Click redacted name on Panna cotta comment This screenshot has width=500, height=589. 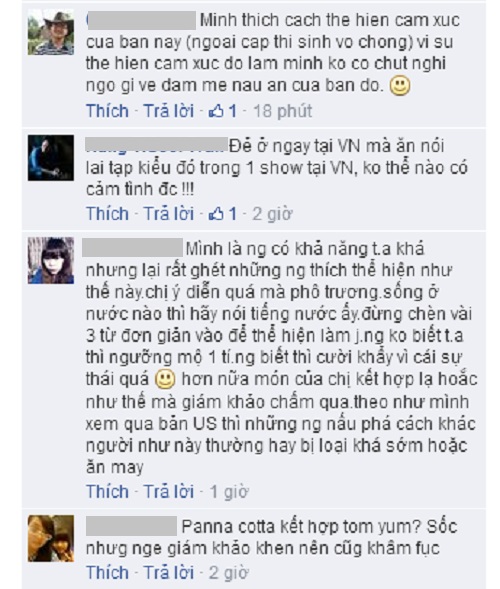coord(131,526)
